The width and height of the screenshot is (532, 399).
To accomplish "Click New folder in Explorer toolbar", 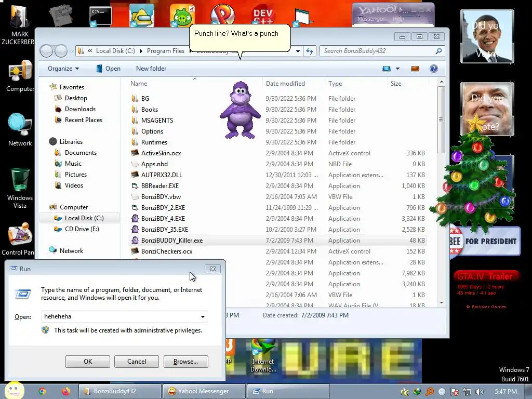I will point(151,69).
